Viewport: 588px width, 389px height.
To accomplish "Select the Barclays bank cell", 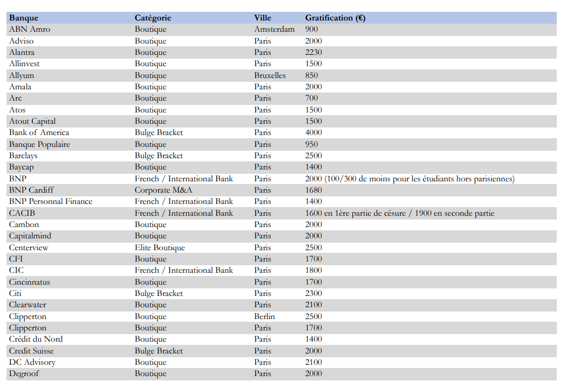I will pos(23,155).
